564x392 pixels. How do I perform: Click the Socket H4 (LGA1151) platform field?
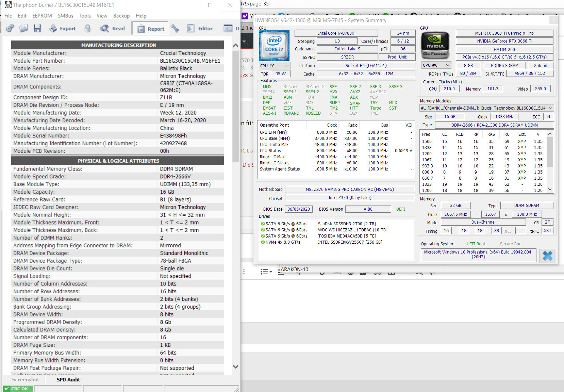click(366, 66)
